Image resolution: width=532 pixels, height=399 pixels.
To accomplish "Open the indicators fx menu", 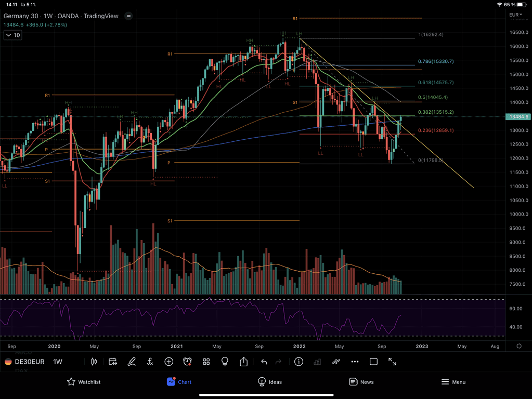I will point(150,362).
